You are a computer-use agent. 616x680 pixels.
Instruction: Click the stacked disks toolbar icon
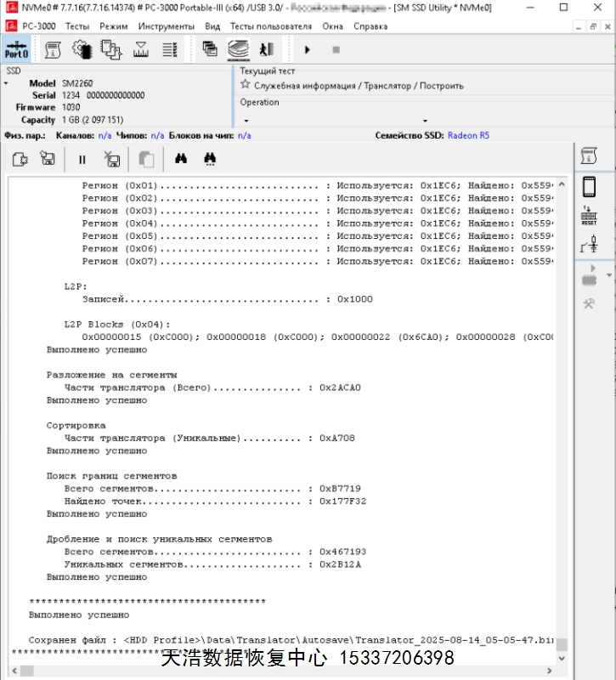(x=238, y=50)
